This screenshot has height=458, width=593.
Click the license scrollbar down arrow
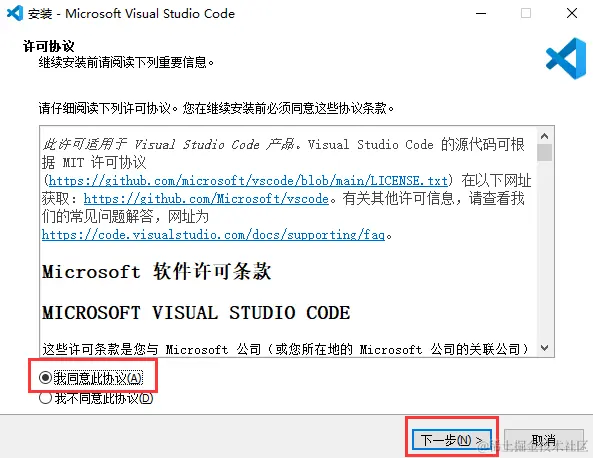(x=545, y=348)
